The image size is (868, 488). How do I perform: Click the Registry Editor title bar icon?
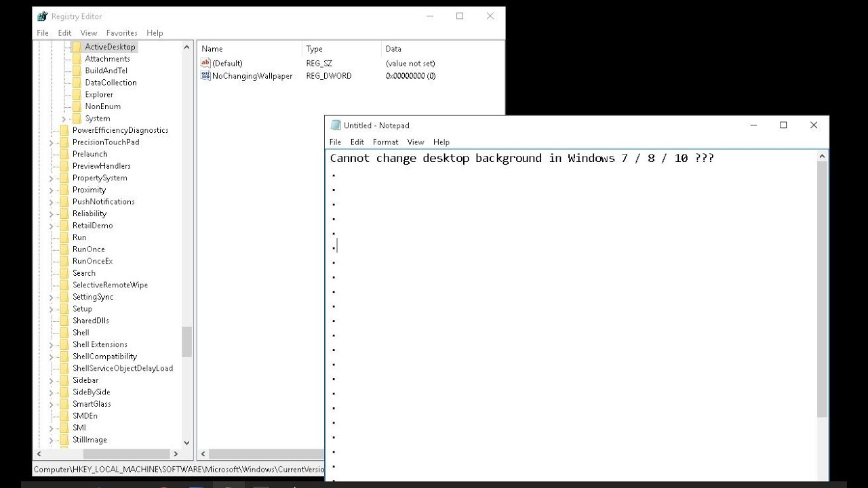click(x=43, y=16)
